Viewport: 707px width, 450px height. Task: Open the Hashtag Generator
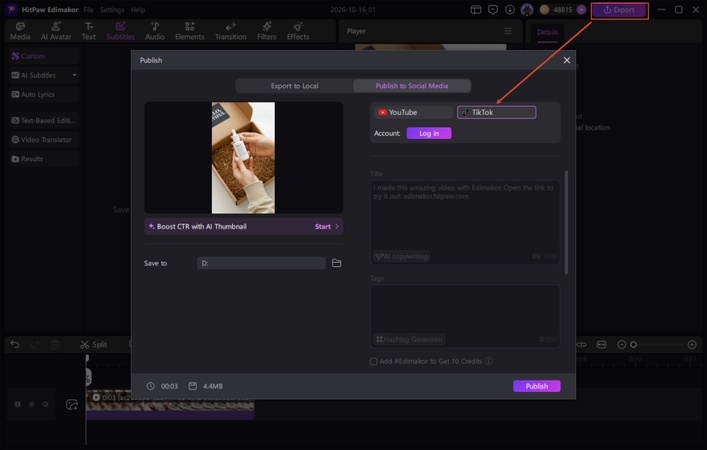click(x=409, y=339)
